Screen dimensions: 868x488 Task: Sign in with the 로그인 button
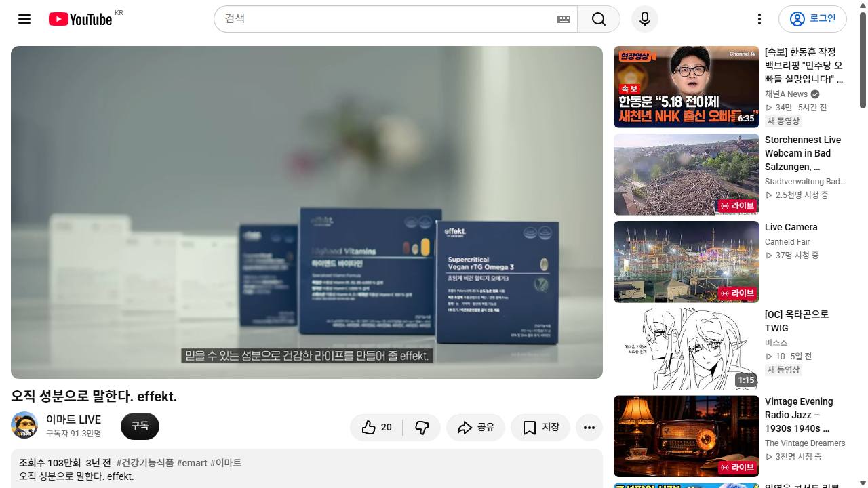(812, 19)
